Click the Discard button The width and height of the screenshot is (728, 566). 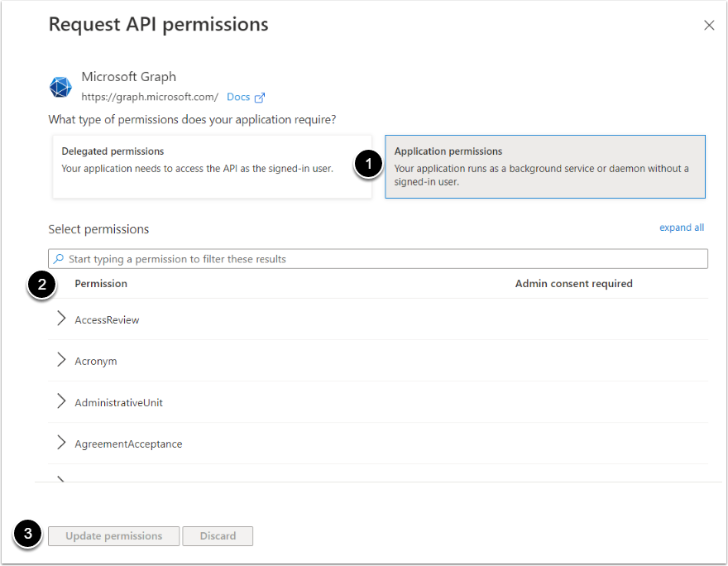coord(218,536)
